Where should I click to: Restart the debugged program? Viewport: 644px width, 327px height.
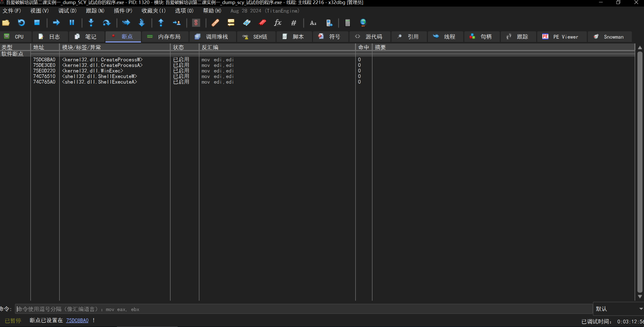[x=21, y=23]
